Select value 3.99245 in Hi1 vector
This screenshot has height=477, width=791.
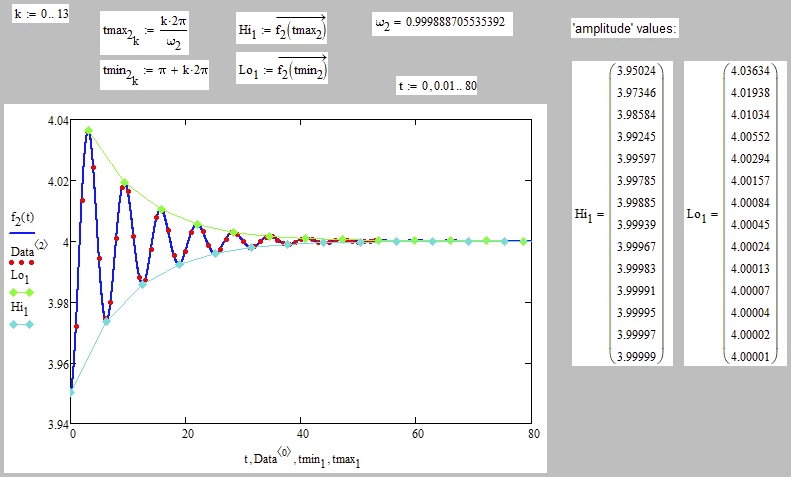[637, 137]
